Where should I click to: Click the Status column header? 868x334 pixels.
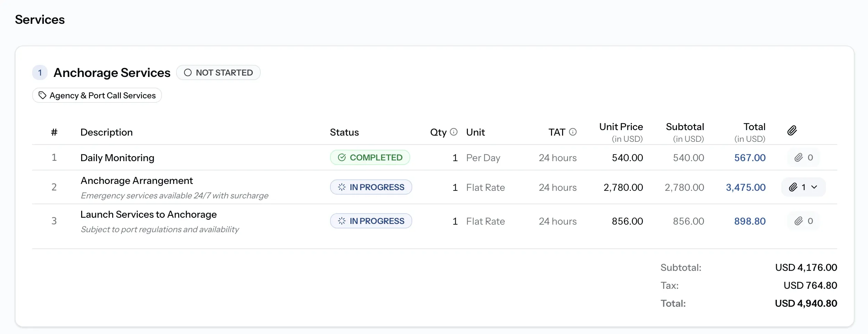(x=344, y=132)
